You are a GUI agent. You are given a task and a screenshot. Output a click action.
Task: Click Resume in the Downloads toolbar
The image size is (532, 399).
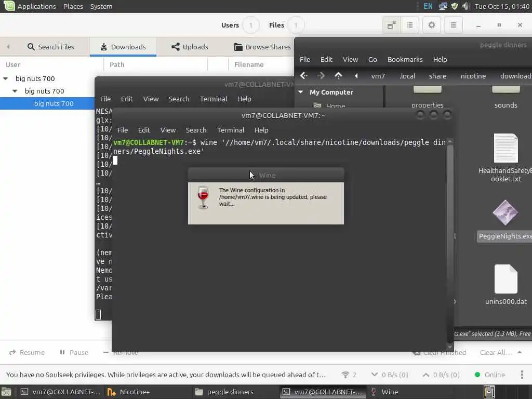(27, 353)
